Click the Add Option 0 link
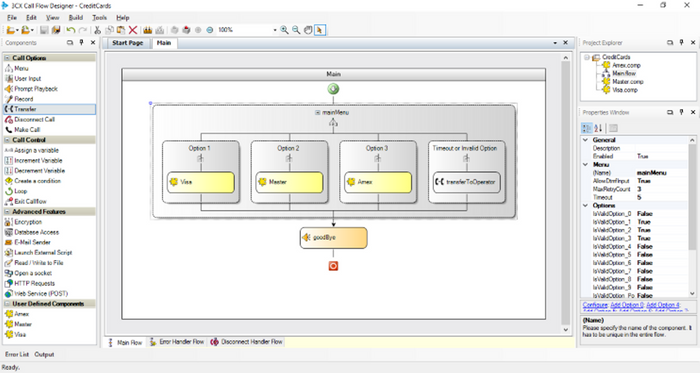Image resolution: width=700 pixels, height=373 pixels. pyautogui.click(x=627, y=305)
